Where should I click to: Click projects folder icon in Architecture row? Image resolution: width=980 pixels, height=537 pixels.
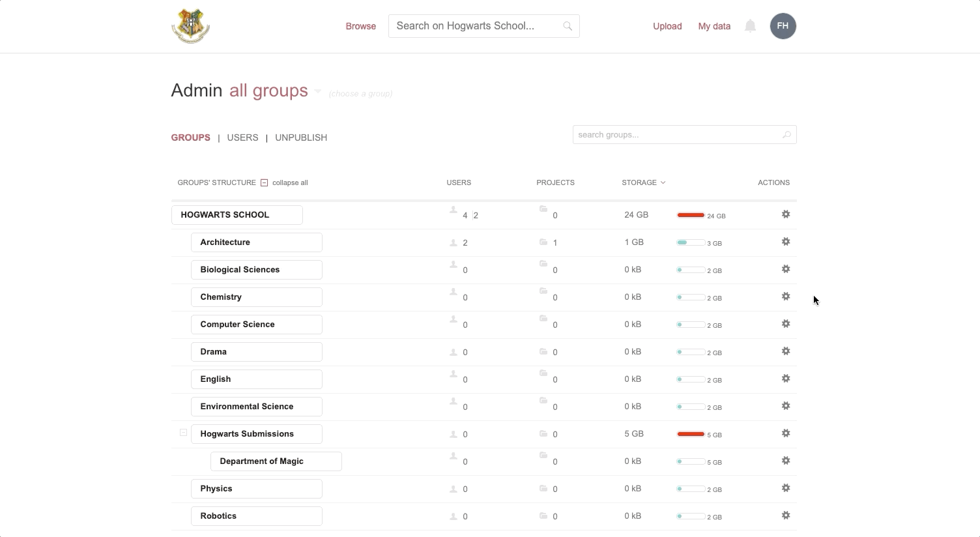[543, 242]
